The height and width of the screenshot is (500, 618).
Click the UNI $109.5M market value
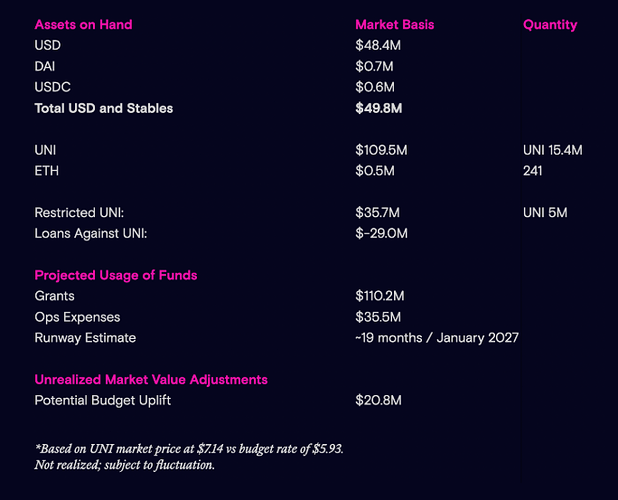pos(381,150)
